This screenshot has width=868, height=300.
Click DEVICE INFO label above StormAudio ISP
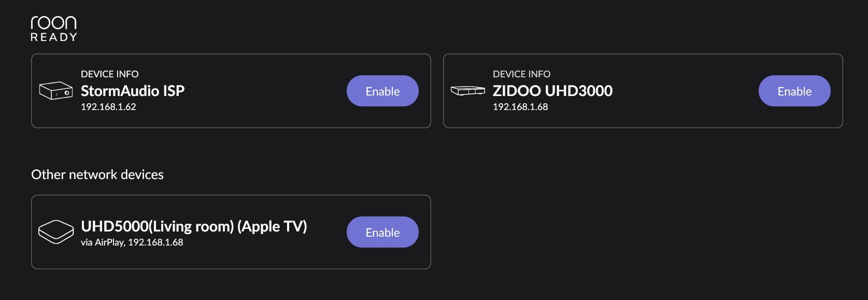(110, 74)
